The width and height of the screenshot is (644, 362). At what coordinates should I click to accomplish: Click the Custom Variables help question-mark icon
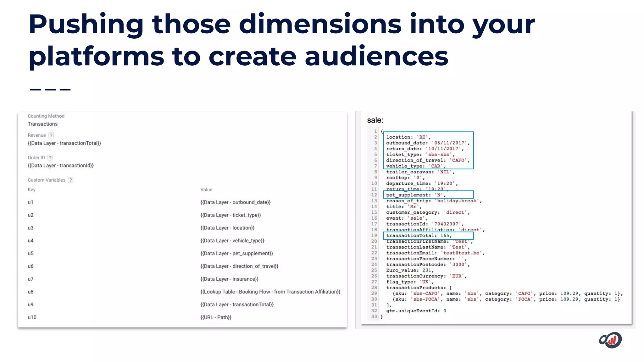(x=70, y=180)
